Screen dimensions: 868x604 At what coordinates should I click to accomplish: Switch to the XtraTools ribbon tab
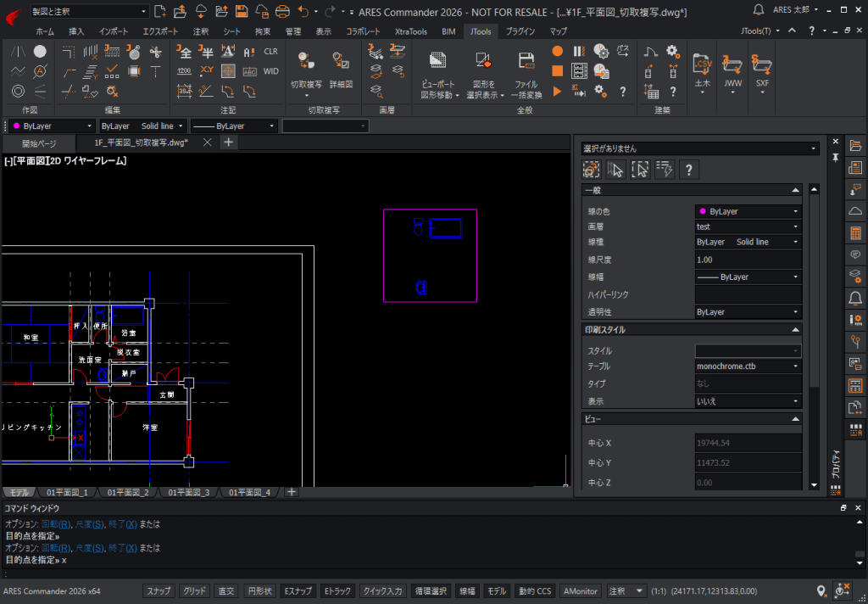point(411,31)
